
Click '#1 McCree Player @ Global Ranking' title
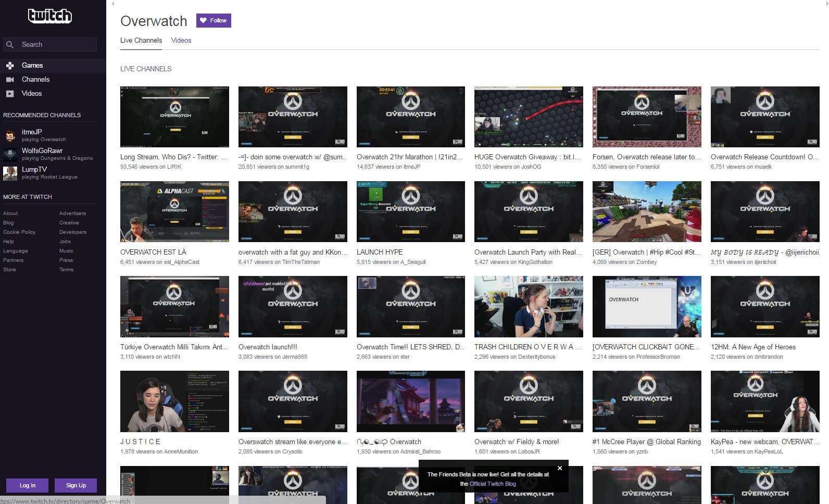pyautogui.click(x=647, y=442)
